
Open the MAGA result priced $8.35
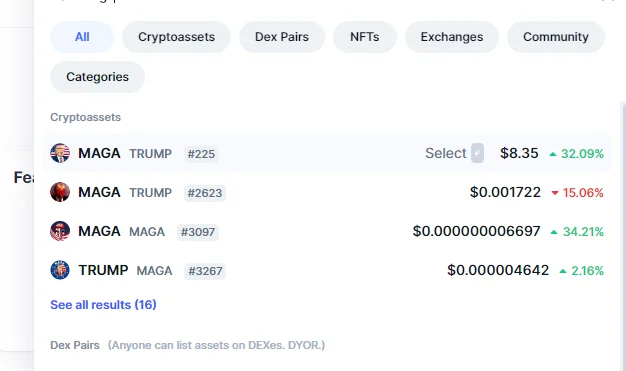pyautogui.click(x=327, y=153)
